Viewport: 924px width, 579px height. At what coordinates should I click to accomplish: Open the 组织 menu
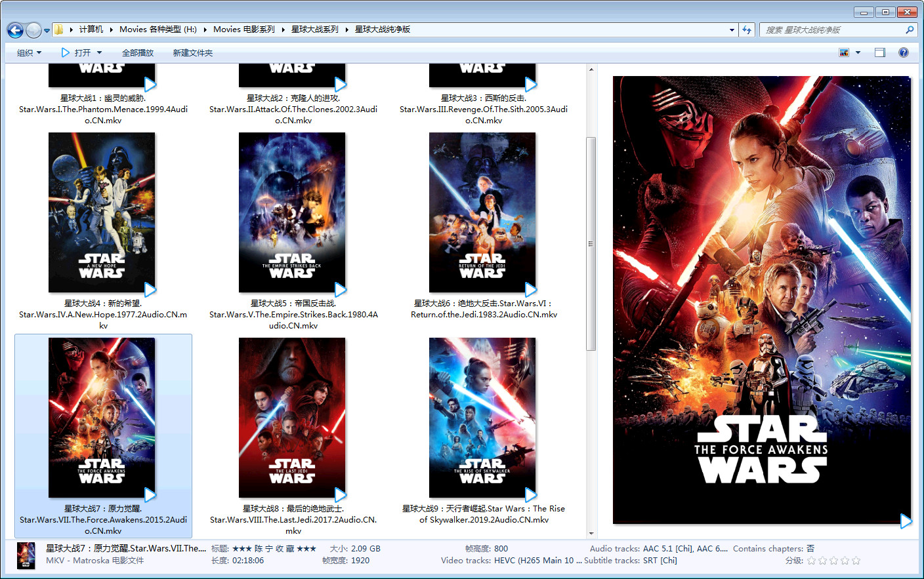coord(29,52)
